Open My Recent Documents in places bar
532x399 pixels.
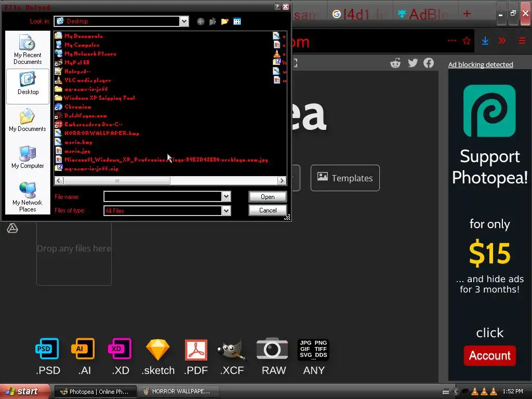tap(28, 49)
